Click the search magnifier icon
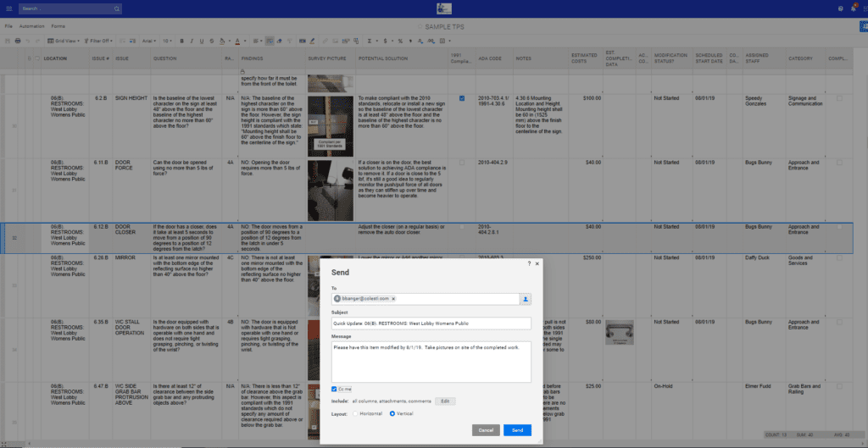The height and width of the screenshot is (448, 868). 117,8
